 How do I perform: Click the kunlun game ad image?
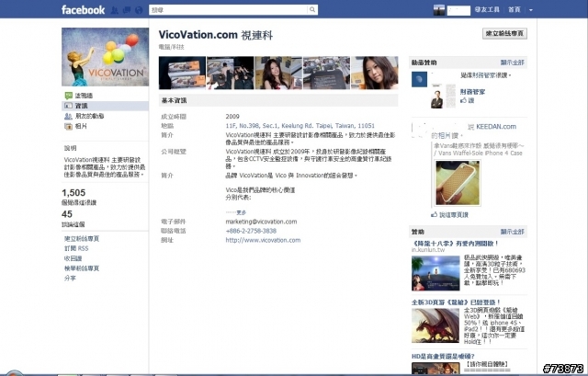[x=435, y=273]
